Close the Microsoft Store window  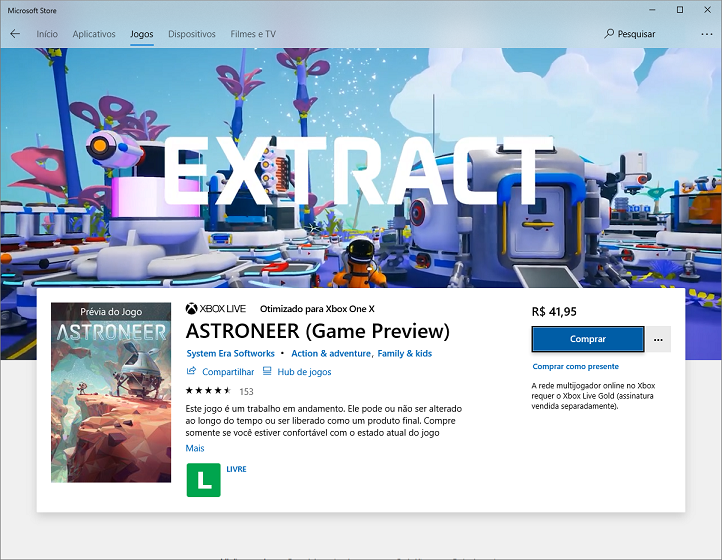[x=707, y=10]
